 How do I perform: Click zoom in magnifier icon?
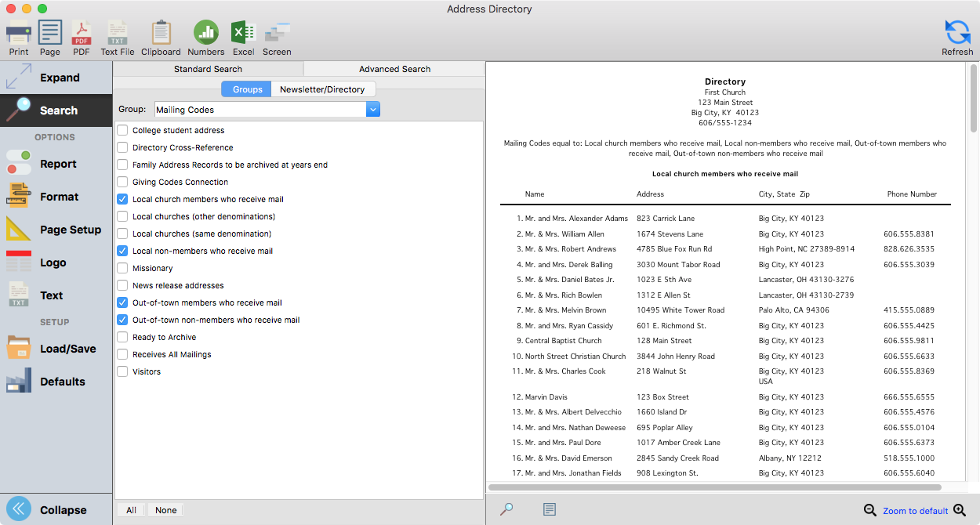click(960, 510)
